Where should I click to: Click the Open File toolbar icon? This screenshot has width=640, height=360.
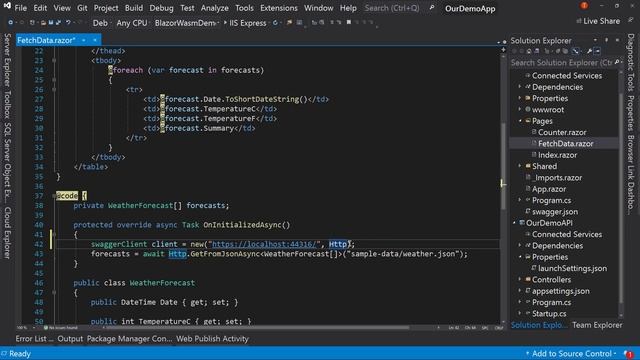(x=43, y=22)
